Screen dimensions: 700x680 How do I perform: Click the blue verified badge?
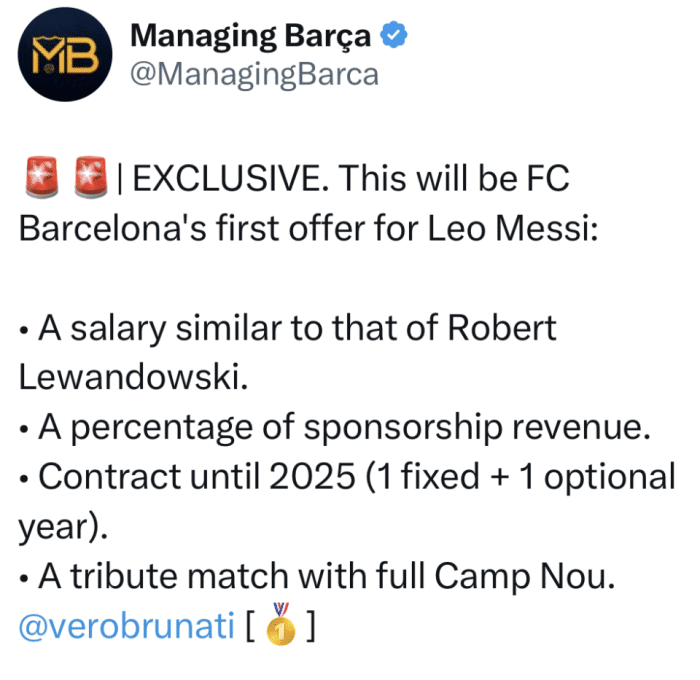[x=396, y=37]
